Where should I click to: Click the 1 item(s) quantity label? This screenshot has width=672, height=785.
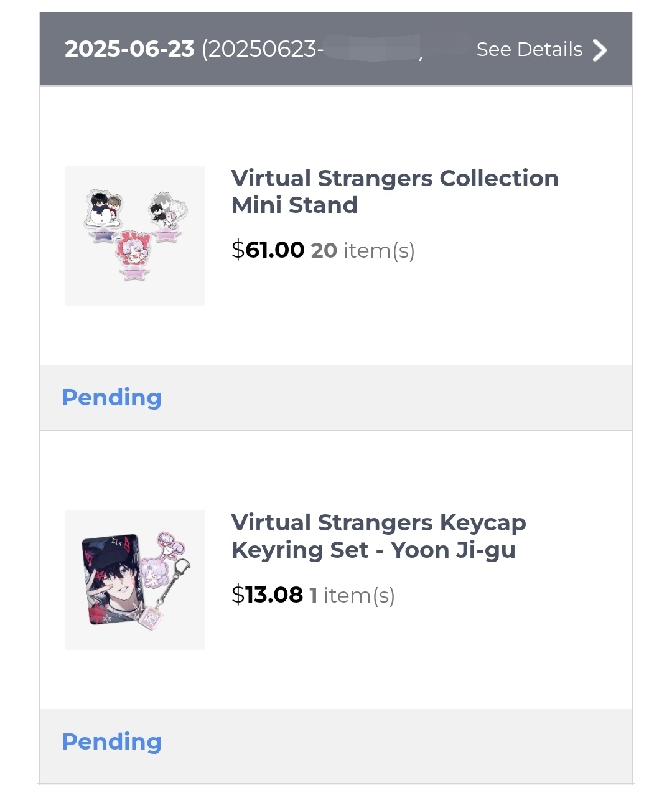[352, 595]
